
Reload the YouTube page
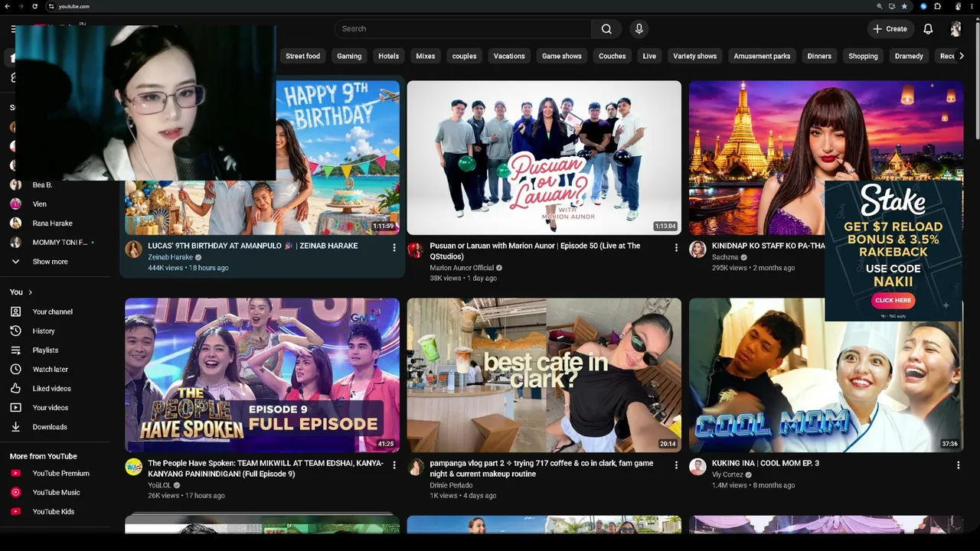35,6
